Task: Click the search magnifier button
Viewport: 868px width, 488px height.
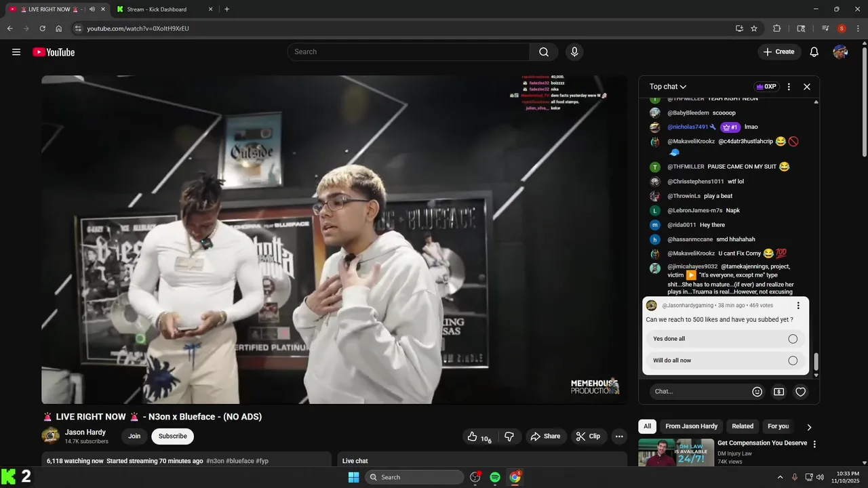Action: 544,52
